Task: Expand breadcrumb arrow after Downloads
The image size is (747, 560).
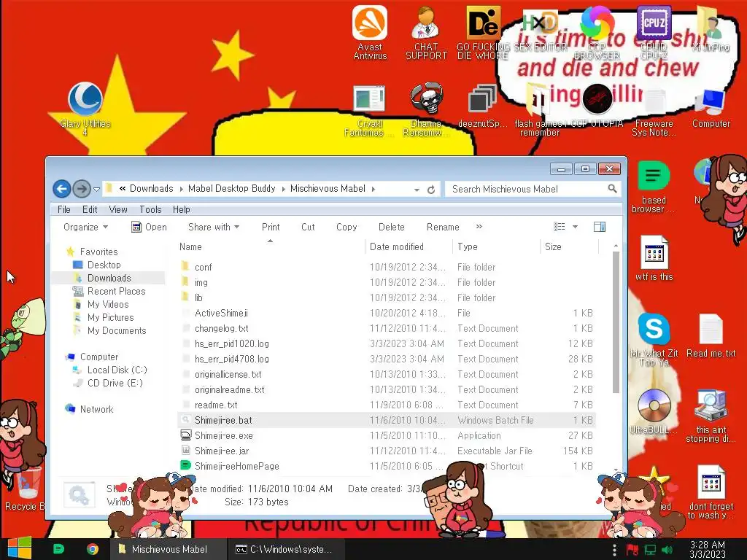Action: tap(181, 189)
